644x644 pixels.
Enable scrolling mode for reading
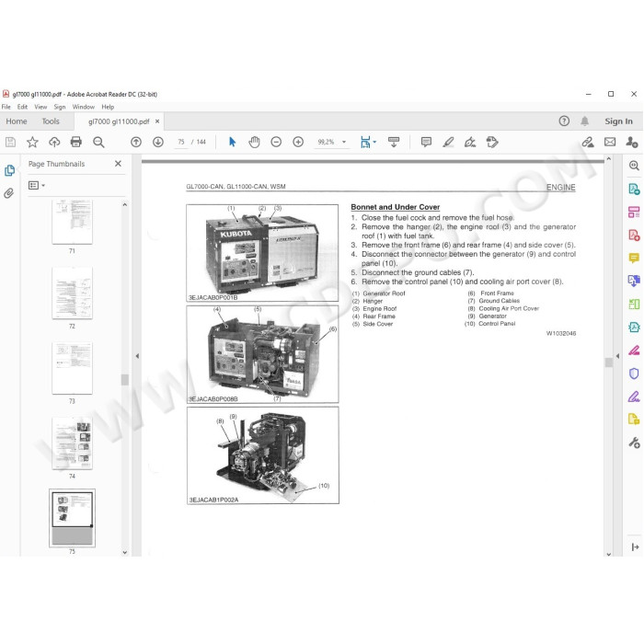(x=394, y=142)
